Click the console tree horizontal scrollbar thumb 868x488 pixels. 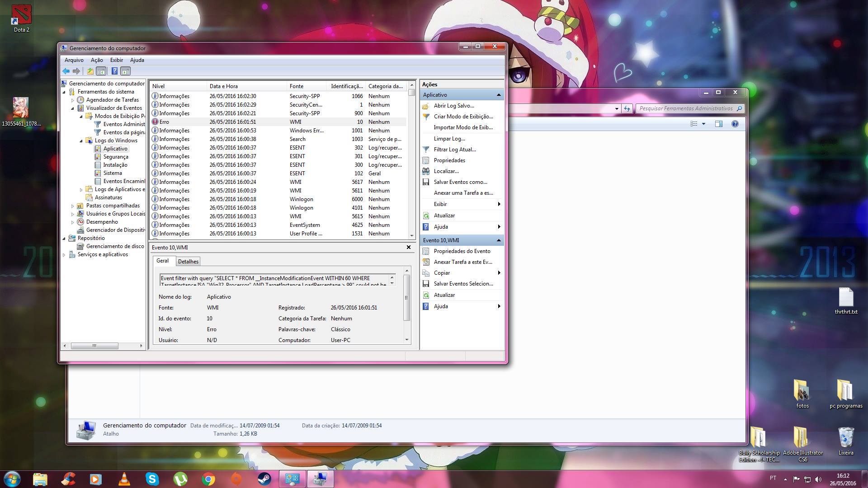(94, 346)
